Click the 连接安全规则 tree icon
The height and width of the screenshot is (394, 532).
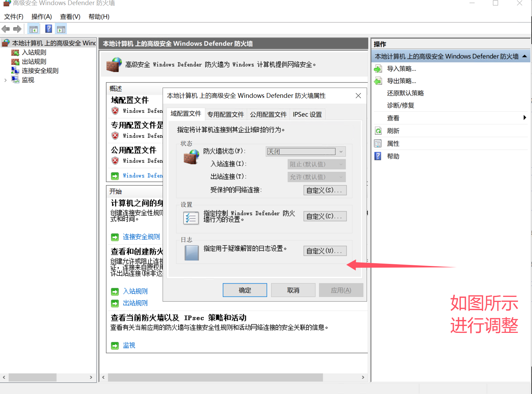[x=15, y=71]
